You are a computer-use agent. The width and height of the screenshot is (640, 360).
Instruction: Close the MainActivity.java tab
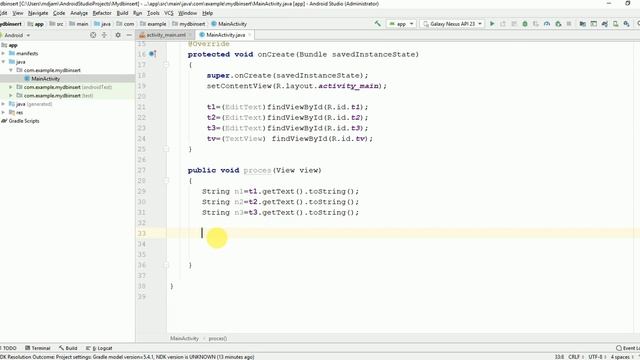(x=249, y=35)
